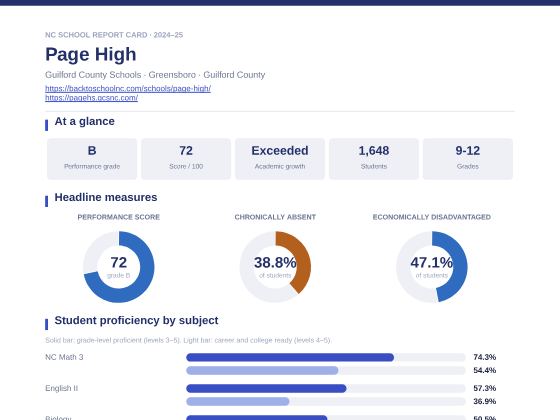Click the NC Math 3 subject label
This screenshot has width=560, height=420.
(x=64, y=357)
